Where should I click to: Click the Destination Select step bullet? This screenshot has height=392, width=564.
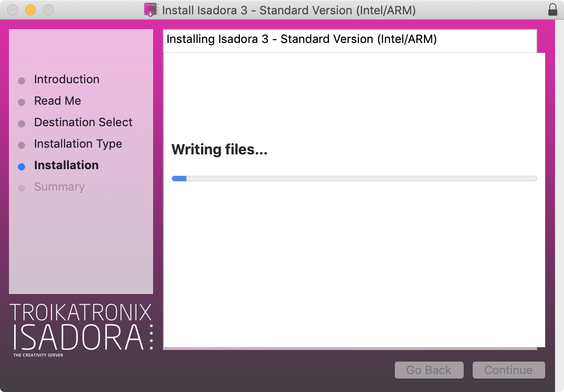point(21,124)
